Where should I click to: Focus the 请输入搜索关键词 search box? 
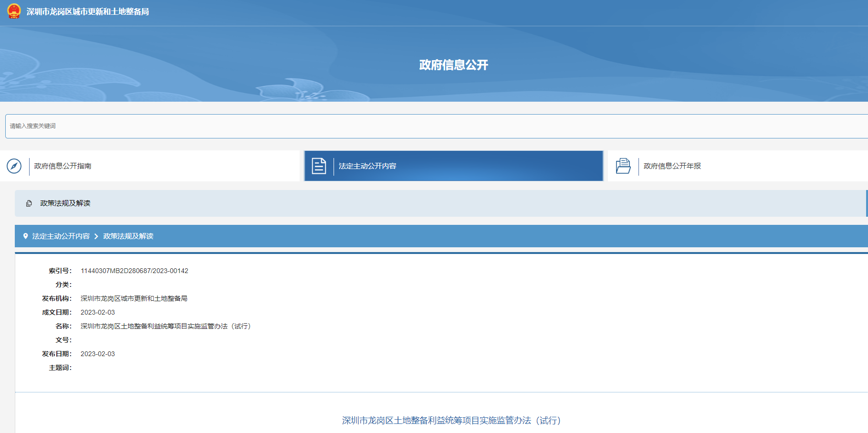pyautogui.click(x=429, y=126)
